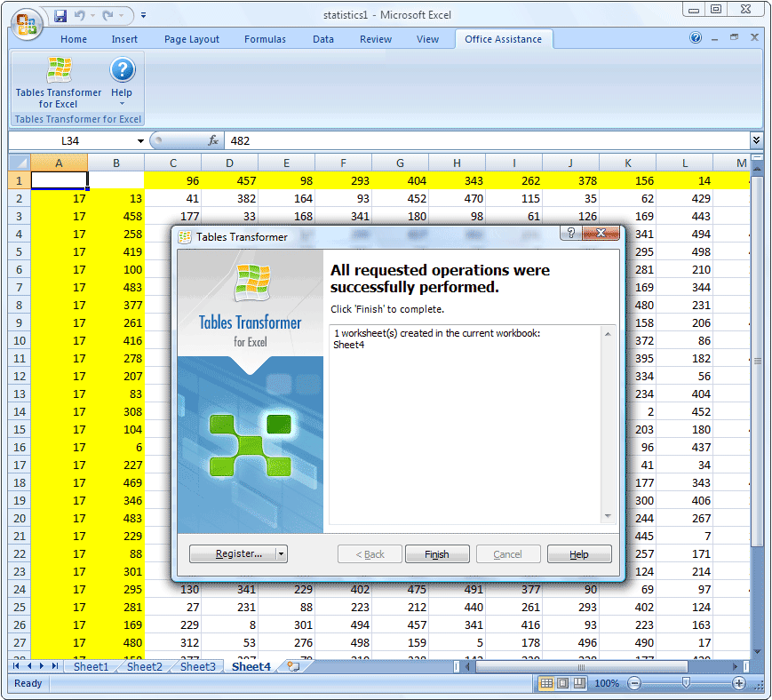772x700 pixels.
Task: Close the Tables Transformer dialog
Action: pos(601,233)
